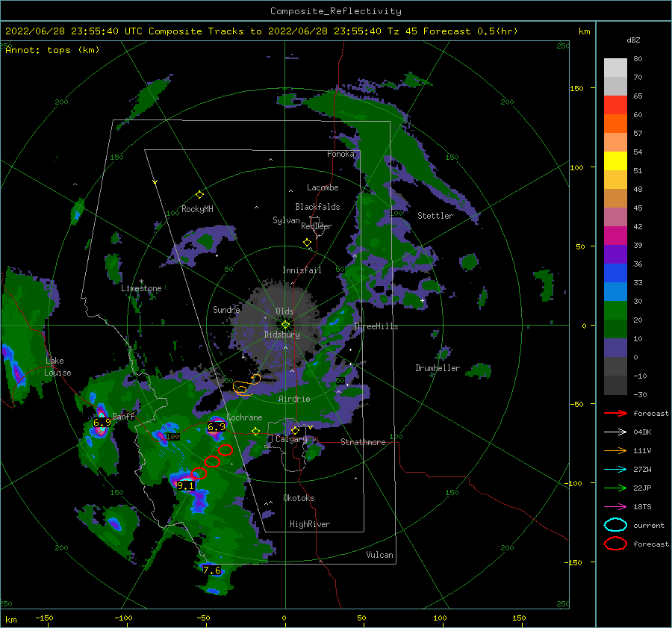Viewport: 672px width, 628px height.
Task: Click the red forecast arrow in legend
Action: tap(615, 413)
